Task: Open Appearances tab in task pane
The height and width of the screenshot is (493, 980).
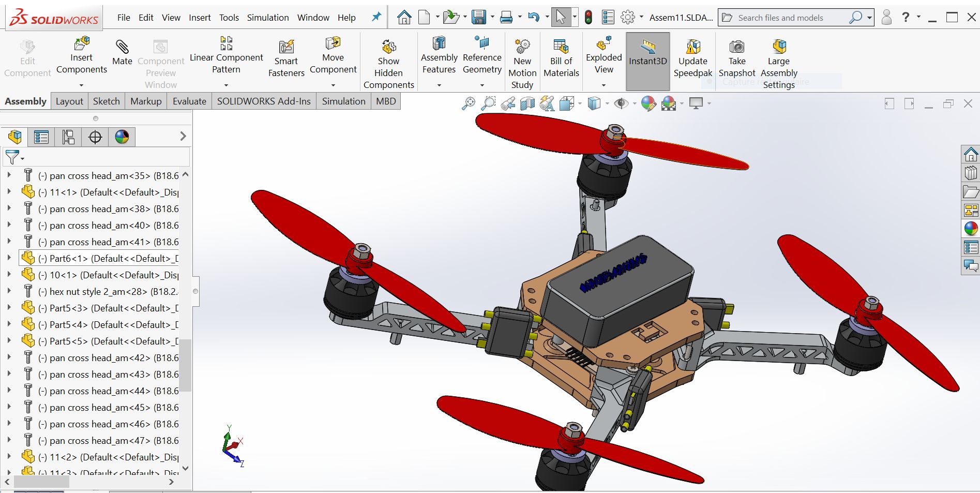Action: point(971,228)
